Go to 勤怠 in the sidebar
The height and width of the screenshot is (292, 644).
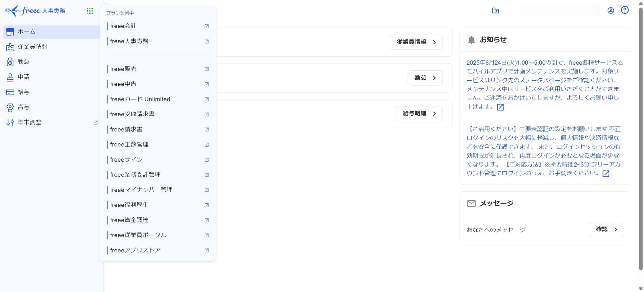tap(23, 62)
